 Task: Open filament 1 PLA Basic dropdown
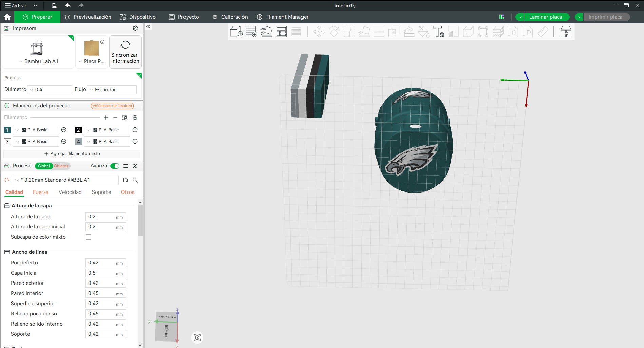point(36,130)
